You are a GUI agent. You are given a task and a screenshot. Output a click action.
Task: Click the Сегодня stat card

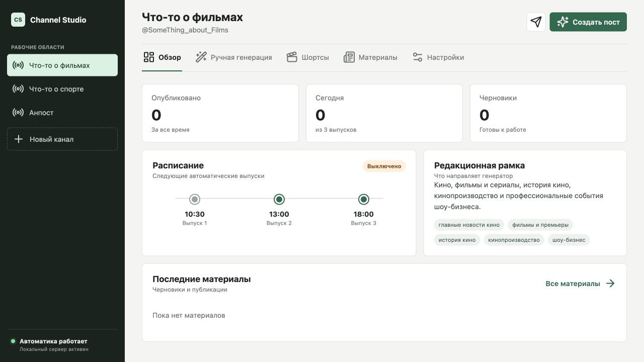[x=384, y=113]
